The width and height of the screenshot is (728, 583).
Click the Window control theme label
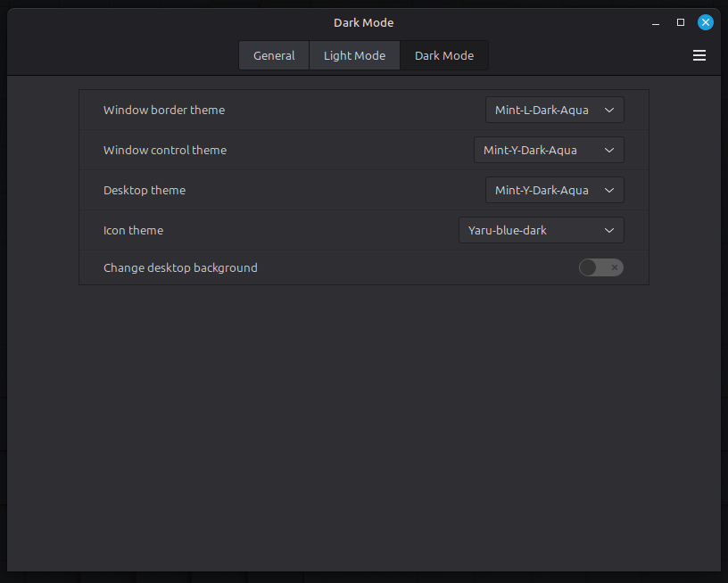[x=165, y=150]
